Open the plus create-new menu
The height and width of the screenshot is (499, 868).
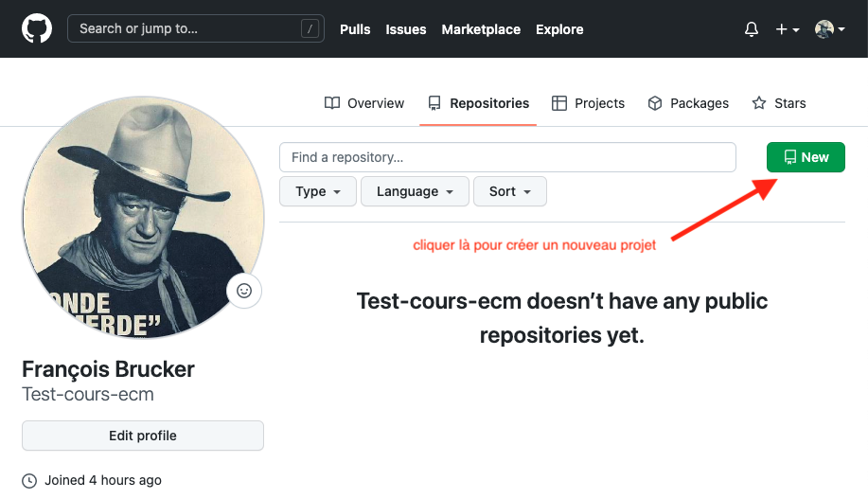coord(787,29)
